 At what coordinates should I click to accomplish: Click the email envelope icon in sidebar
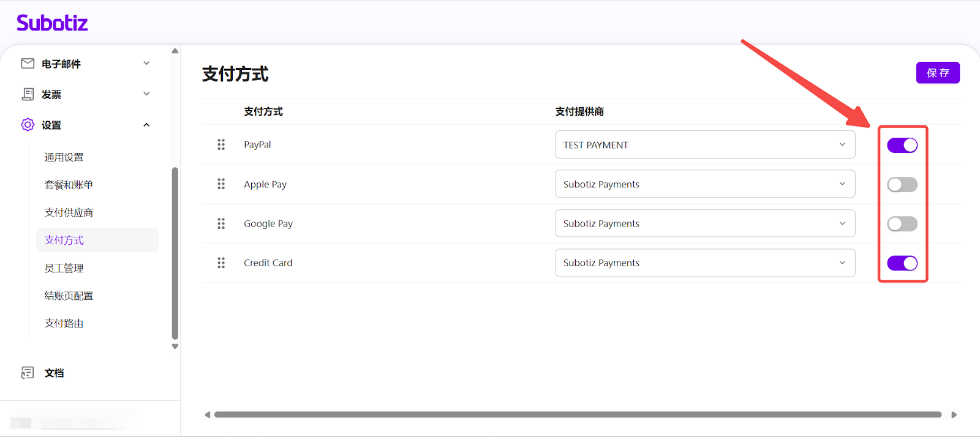(28, 64)
